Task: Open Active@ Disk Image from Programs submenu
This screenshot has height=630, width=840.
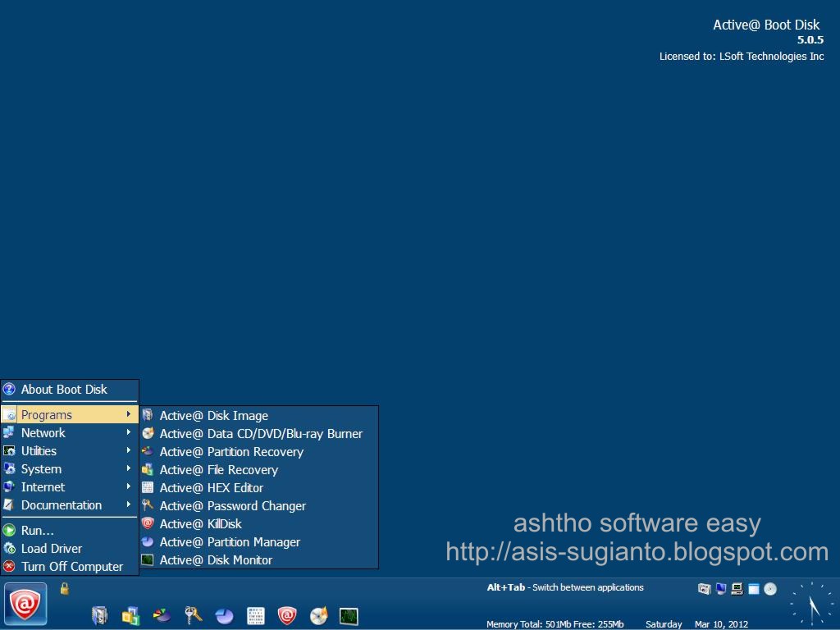Action: [259, 416]
